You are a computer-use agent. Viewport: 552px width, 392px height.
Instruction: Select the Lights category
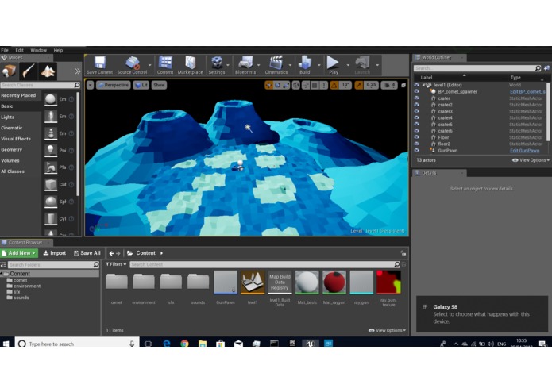(x=21, y=117)
